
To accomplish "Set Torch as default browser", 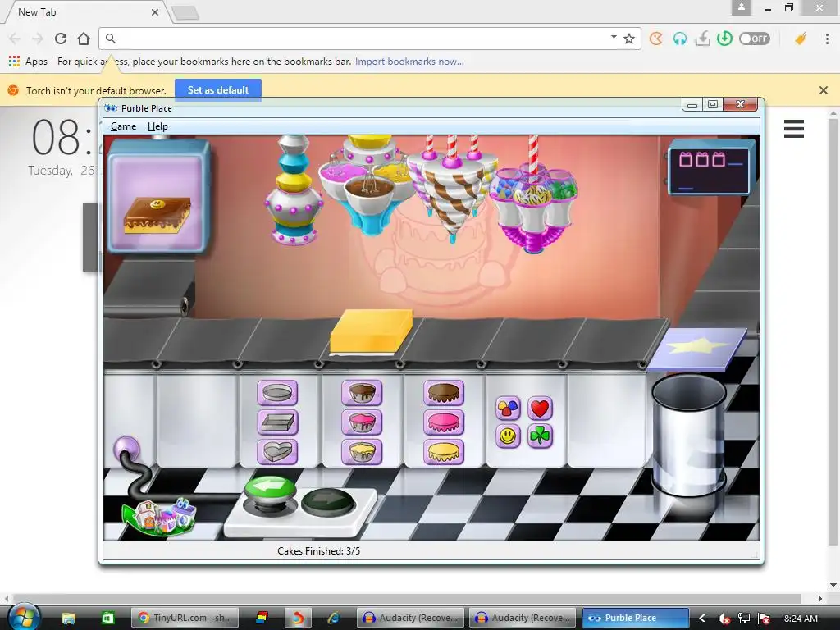I will [218, 90].
